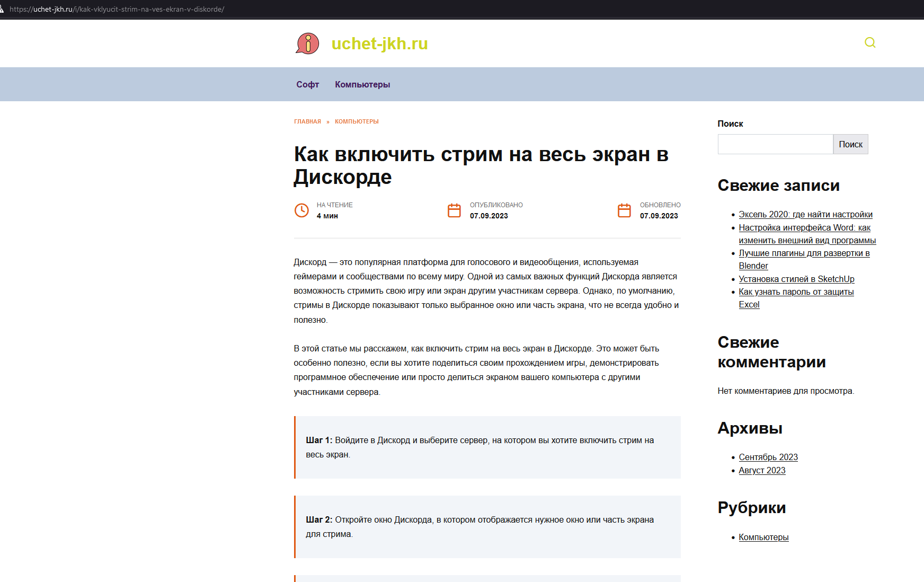
Task: Click paragraph starting Дискорд — это популярная платформа
Action: click(x=486, y=291)
